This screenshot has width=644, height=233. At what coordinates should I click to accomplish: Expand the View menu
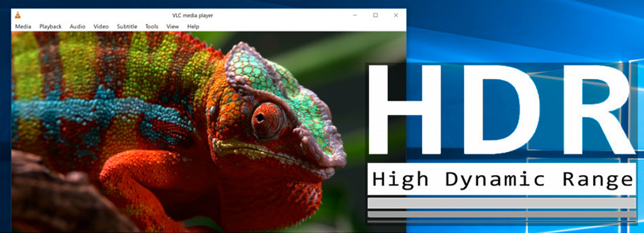pyautogui.click(x=172, y=26)
